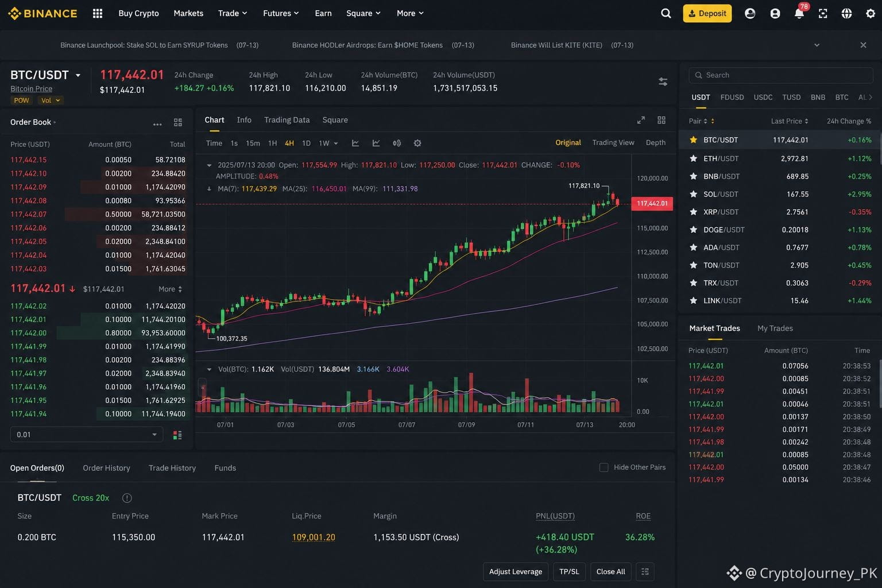Click the Binance logo

(x=42, y=13)
